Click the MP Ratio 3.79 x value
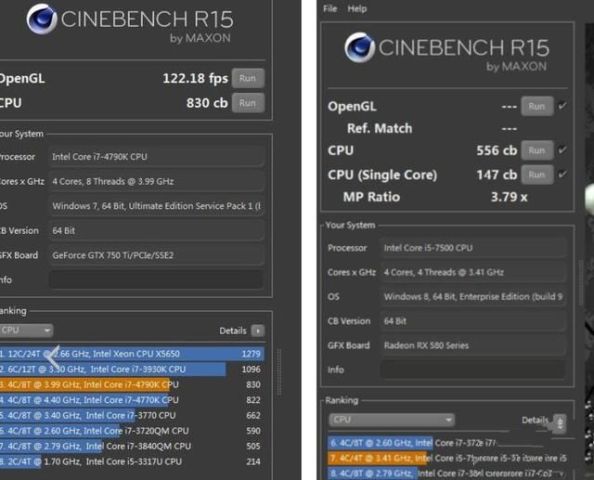The image size is (594, 480). coord(509,197)
